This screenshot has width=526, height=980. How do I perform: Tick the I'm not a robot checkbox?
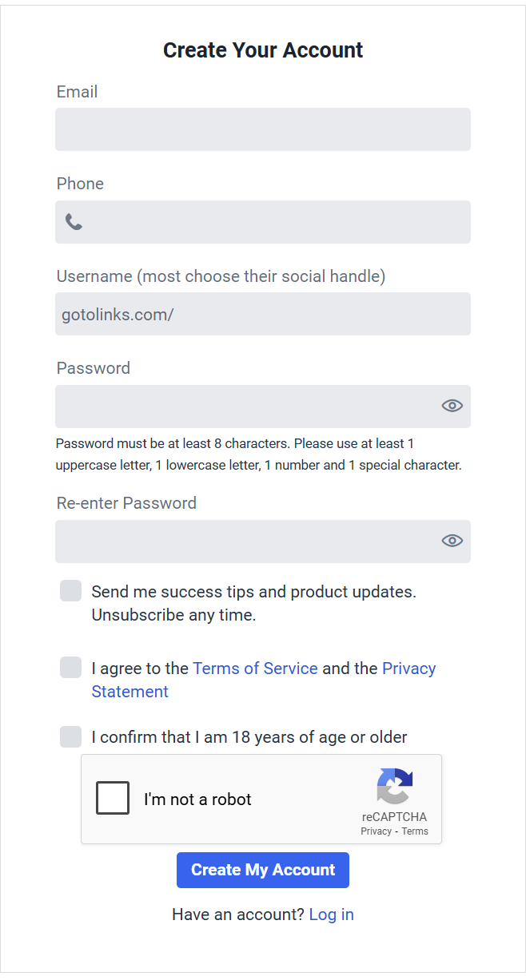pos(113,797)
